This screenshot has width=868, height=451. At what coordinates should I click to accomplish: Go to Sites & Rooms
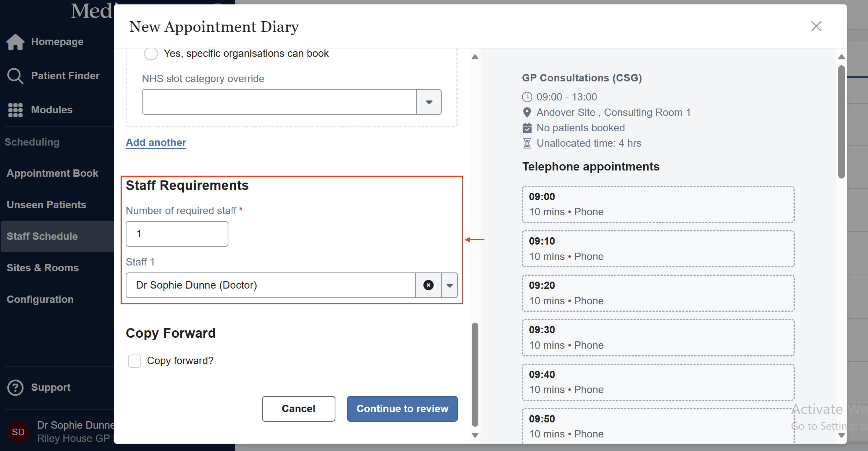pos(43,268)
